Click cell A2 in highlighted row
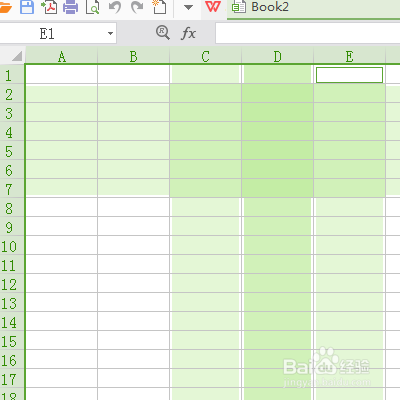The width and height of the screenshot is (400, 400). (x=61, y=94)
